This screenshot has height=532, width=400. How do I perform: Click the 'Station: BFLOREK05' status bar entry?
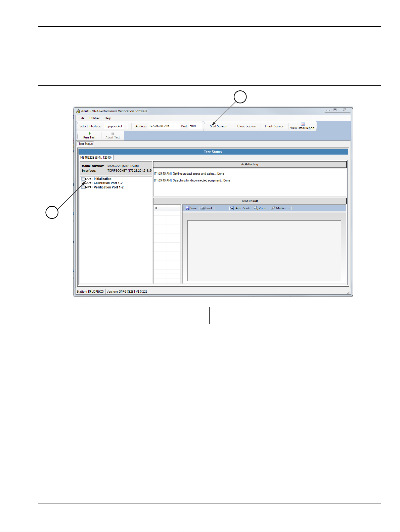[90, 292]
